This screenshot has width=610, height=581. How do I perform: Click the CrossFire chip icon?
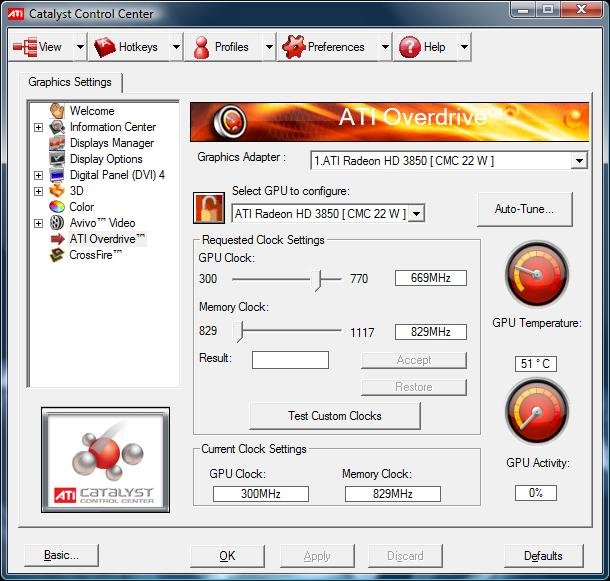(x=57, y=255)
